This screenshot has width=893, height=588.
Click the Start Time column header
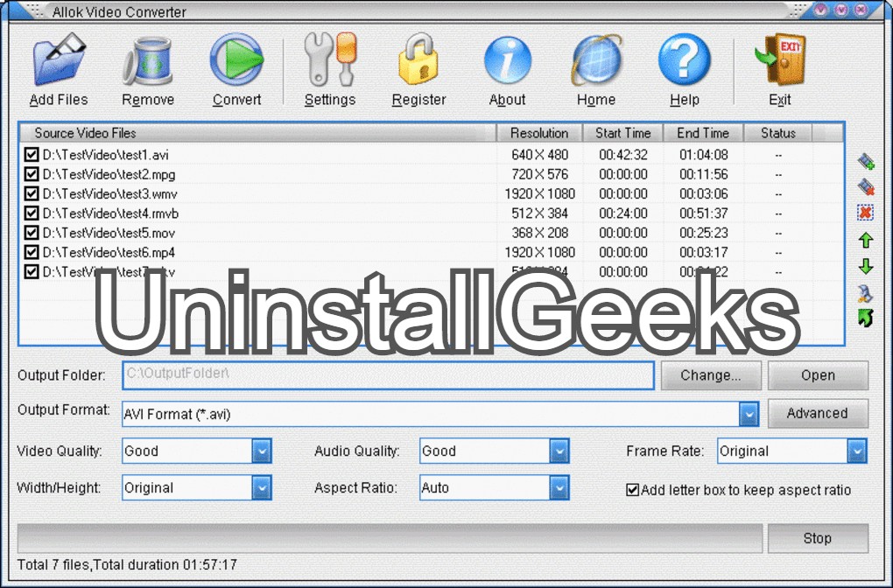tap(623, 133)
